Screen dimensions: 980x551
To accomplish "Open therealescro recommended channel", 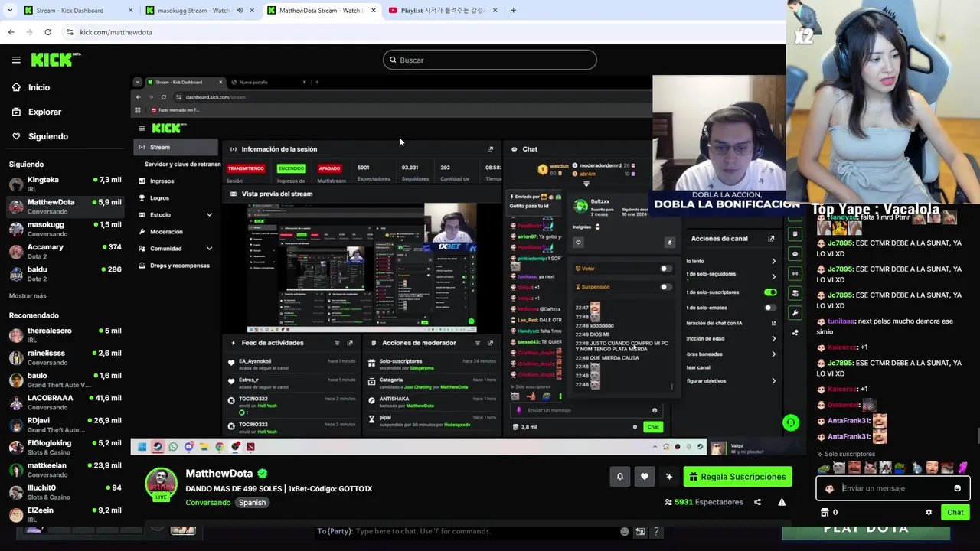I will point(65,335).
